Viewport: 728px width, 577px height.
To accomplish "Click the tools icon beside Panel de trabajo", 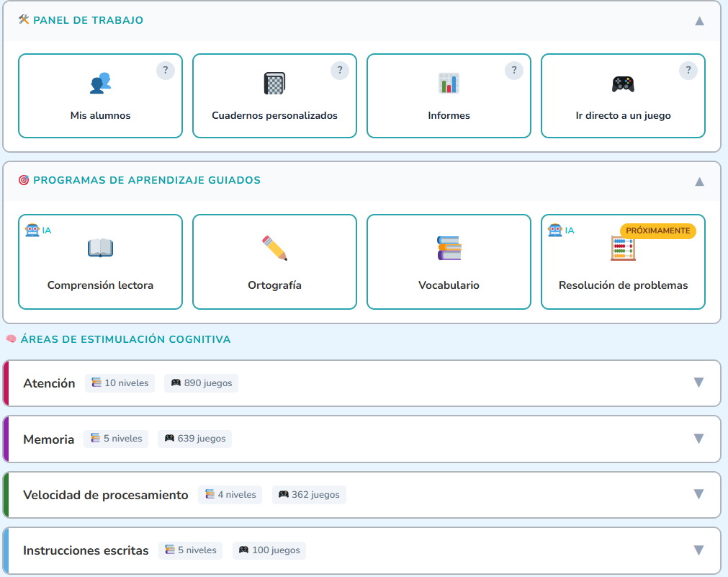I will 24,19.
